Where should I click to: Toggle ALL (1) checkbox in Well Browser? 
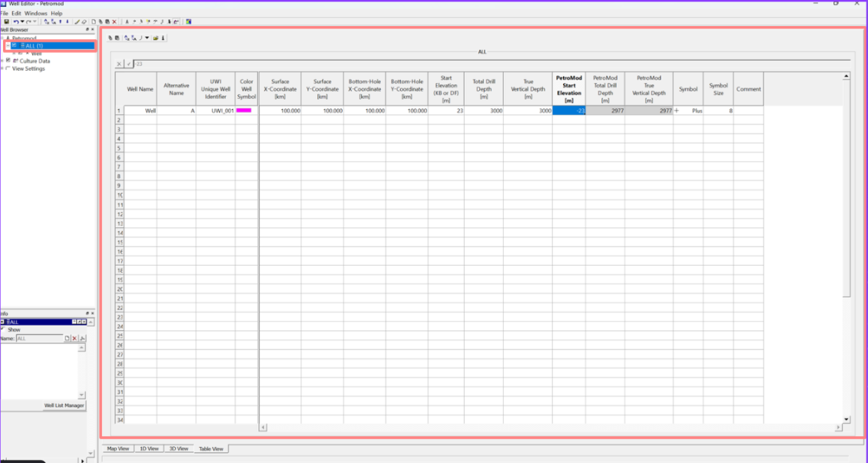14,45
